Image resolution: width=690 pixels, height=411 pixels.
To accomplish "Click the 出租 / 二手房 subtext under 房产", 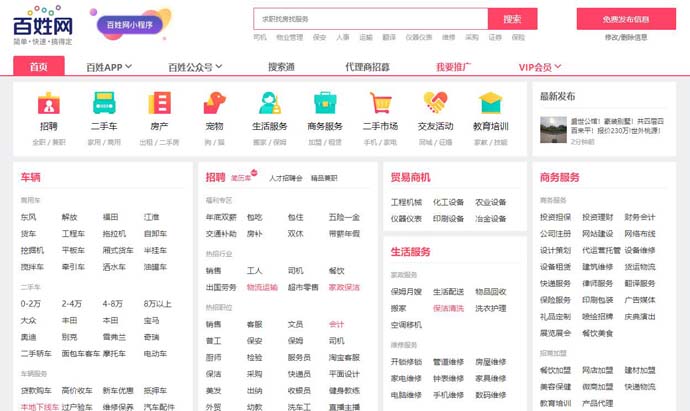I will click(x=159, y=142).
